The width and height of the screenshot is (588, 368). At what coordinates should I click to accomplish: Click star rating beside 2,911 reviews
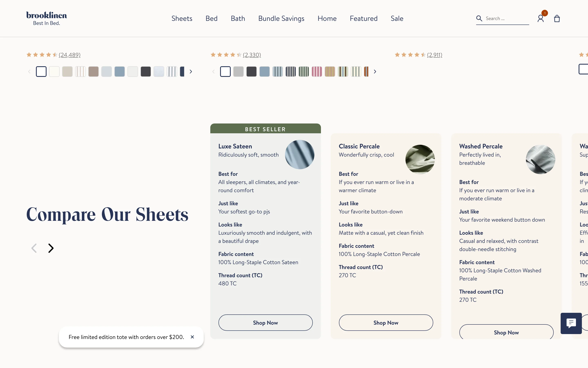point(410,55)
